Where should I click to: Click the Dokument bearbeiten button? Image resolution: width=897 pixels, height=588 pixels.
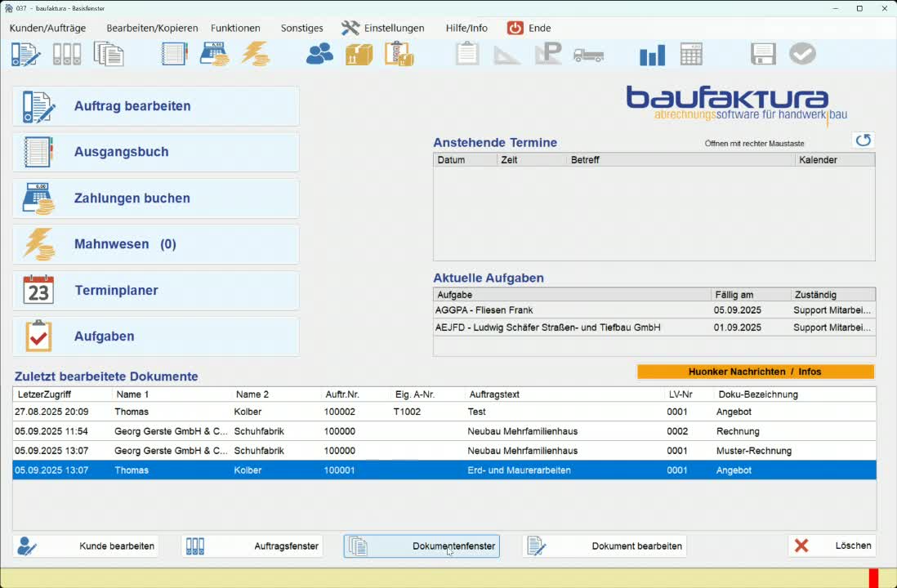pyautogui.click(x=605, y=546)
